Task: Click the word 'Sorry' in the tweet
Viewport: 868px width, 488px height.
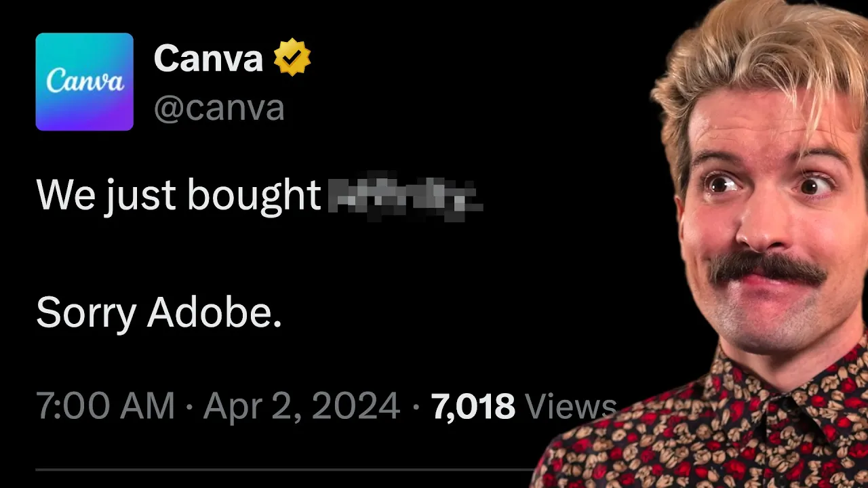Action: point(86,313)
